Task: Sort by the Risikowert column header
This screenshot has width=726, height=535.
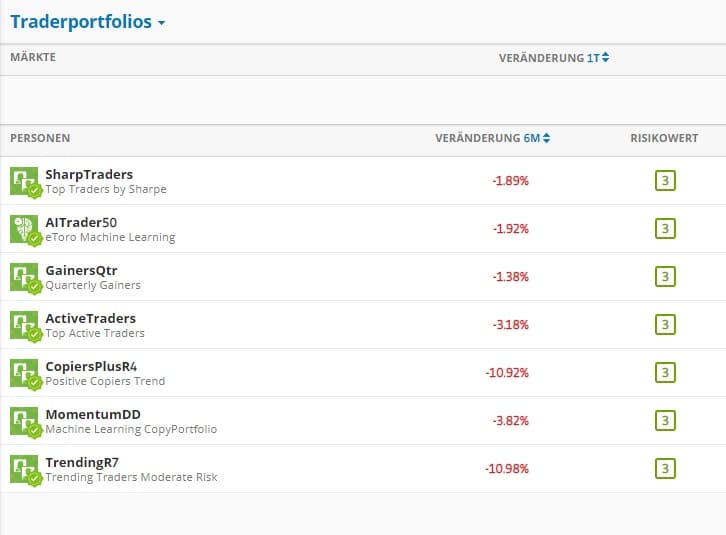Action: pos(664,138)
